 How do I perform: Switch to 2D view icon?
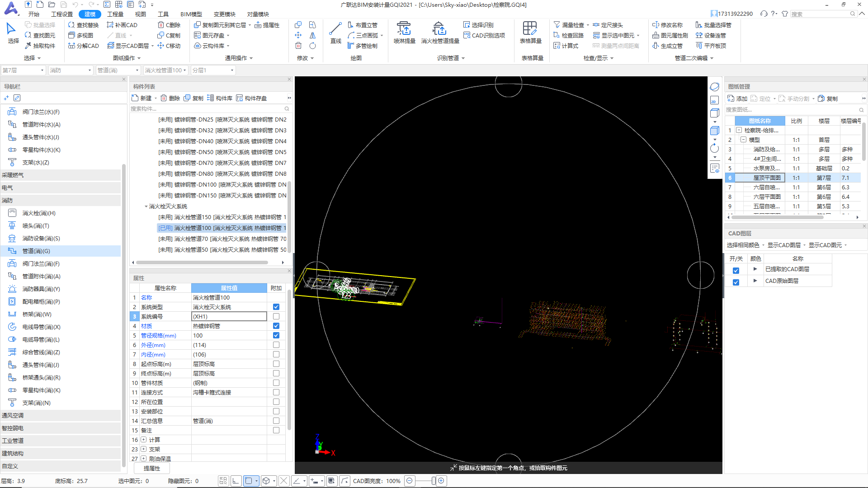(714, 100)
